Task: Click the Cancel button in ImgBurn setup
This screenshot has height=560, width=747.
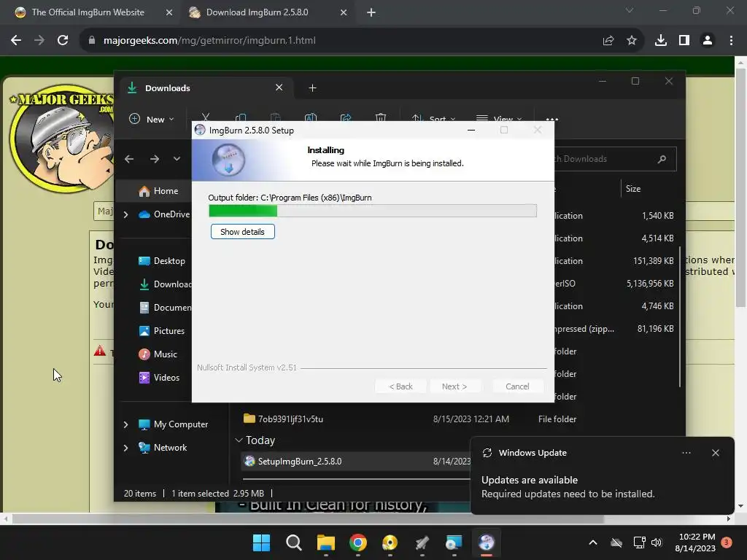Action: tap(517, 386)
